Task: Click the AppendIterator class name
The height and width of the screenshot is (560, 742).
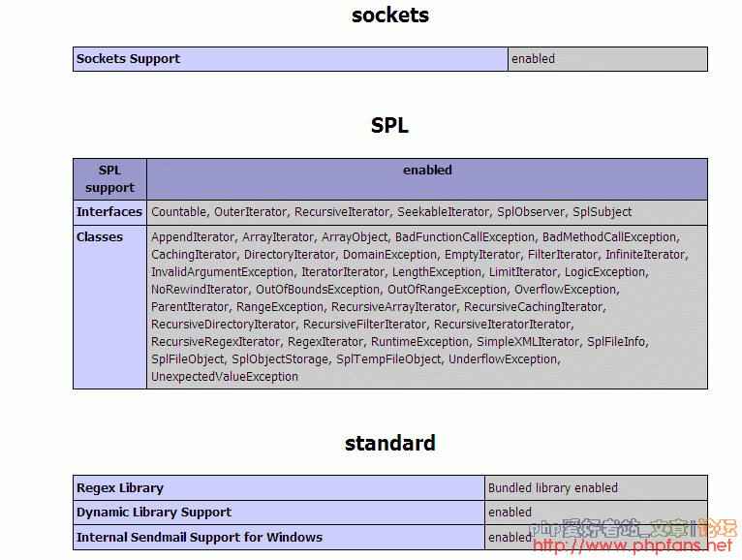Action: pos(193,237)
